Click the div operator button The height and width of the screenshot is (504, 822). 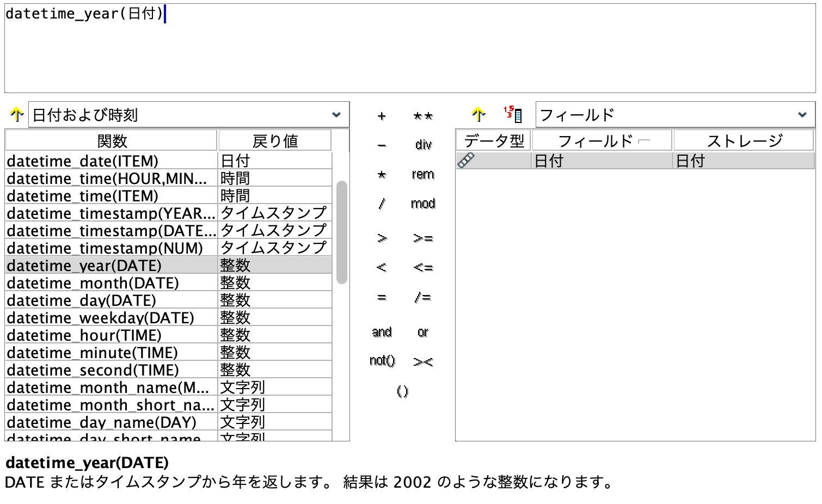tap(424, 145)
